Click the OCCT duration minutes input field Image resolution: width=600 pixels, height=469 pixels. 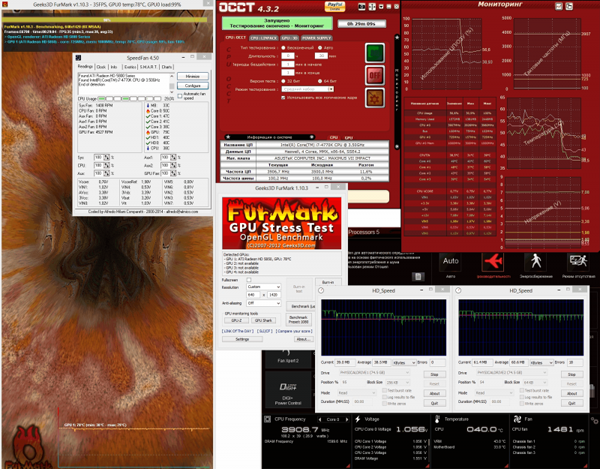(x=321, y=56)
